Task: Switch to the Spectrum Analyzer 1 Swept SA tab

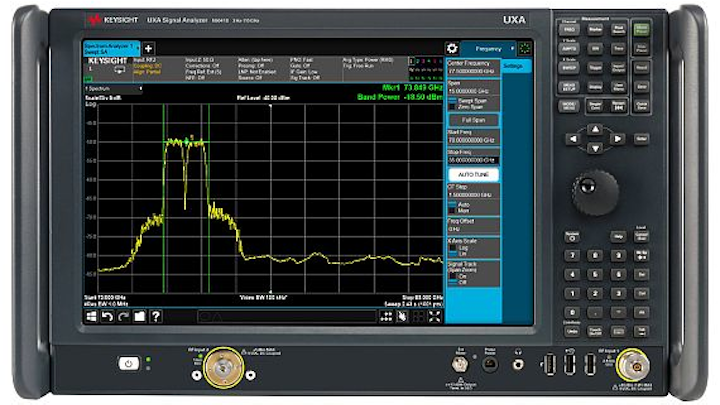Action: 112,49
